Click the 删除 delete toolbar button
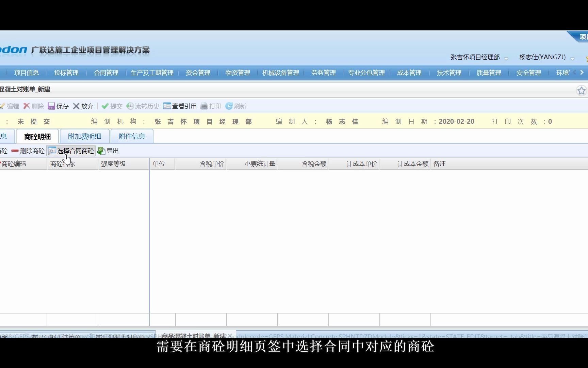This screenshot has width=588, height=368. (34, 106)
